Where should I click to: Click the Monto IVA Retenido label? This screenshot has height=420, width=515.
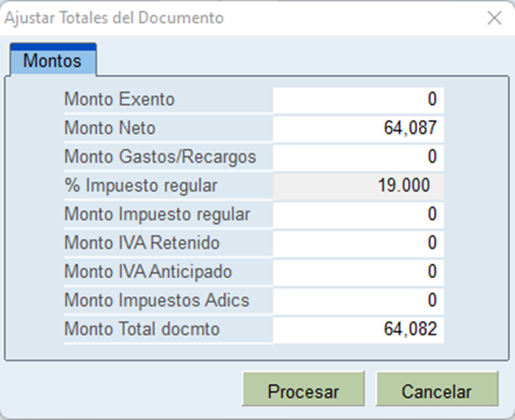[x=142, y=243]
